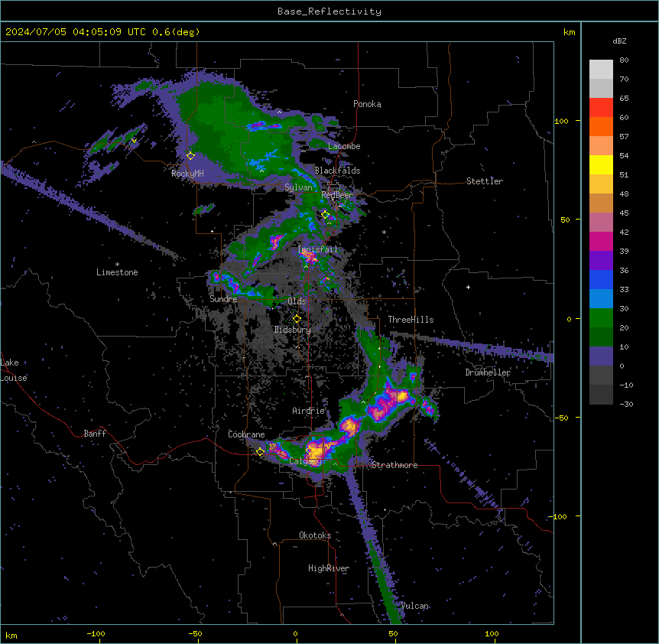The width and height of the screenshot is (659, 644).
Task: Select the red swatch between 65 and 60
Action: click(x=601, y=108)
